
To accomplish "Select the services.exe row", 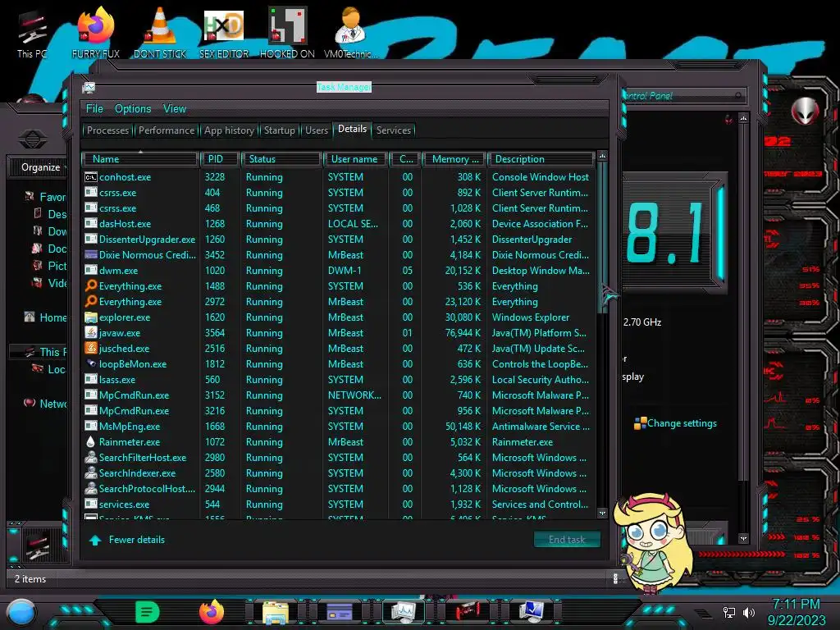I will tap(338, 504).
